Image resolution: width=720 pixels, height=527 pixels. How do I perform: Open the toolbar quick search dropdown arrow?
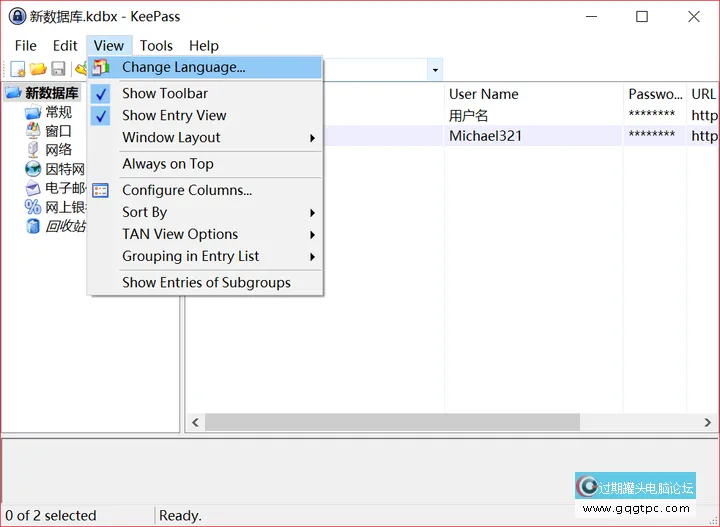[435, 70]
